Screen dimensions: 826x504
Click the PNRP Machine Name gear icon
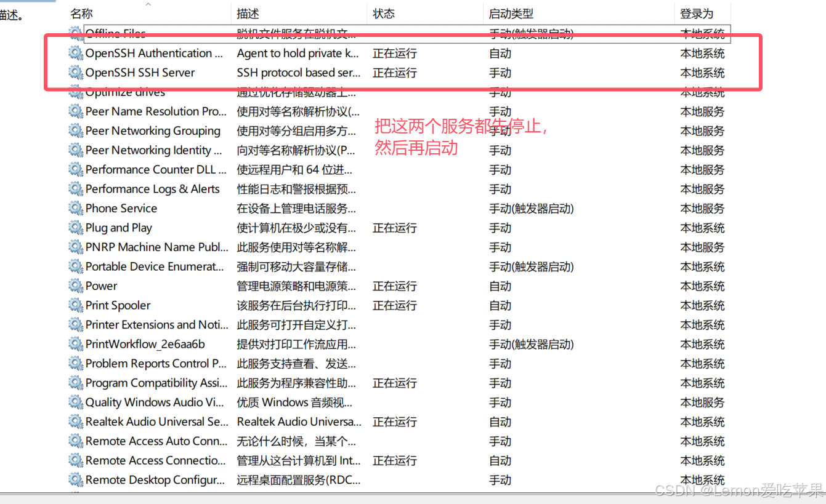click(x=76, y=247)
